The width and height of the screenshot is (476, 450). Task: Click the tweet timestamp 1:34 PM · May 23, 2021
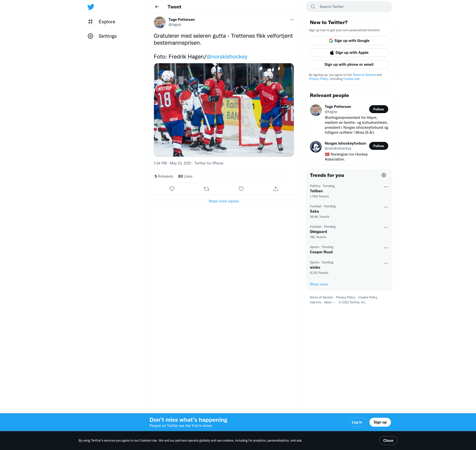172,163
